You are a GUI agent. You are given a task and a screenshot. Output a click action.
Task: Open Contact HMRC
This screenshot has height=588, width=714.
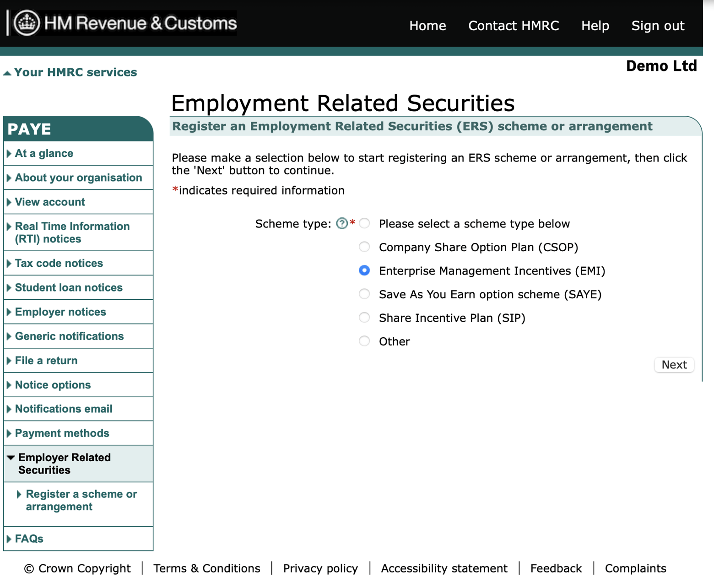coord(514,26)
